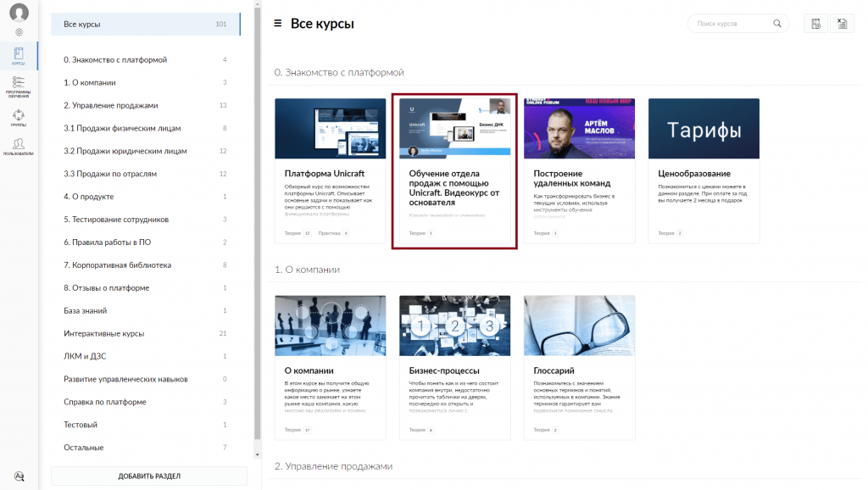The image size is (868, 490).
Task: Open 6. Правила работы в ПО section
Action: 146,242
